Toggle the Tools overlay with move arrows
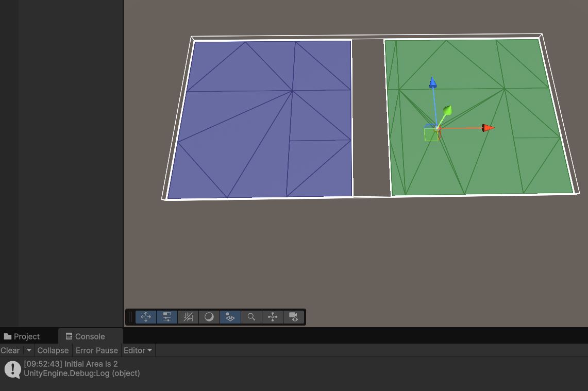This screenshot has width=588, height=391. pos(146,317)
